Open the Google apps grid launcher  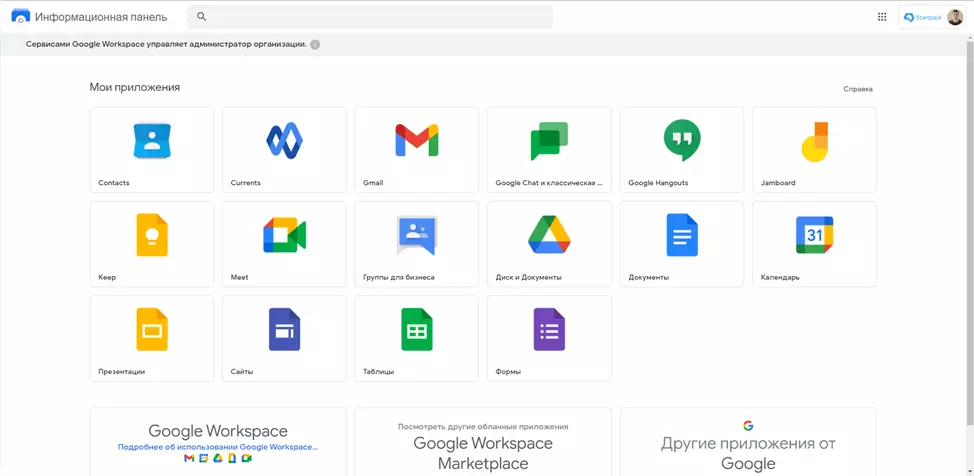coord(882,17)
